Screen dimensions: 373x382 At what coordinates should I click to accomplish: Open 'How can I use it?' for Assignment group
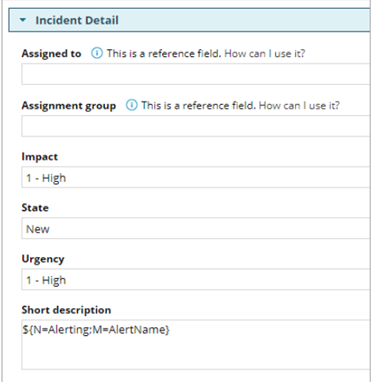pyautogui.click(x=299, y=106)
